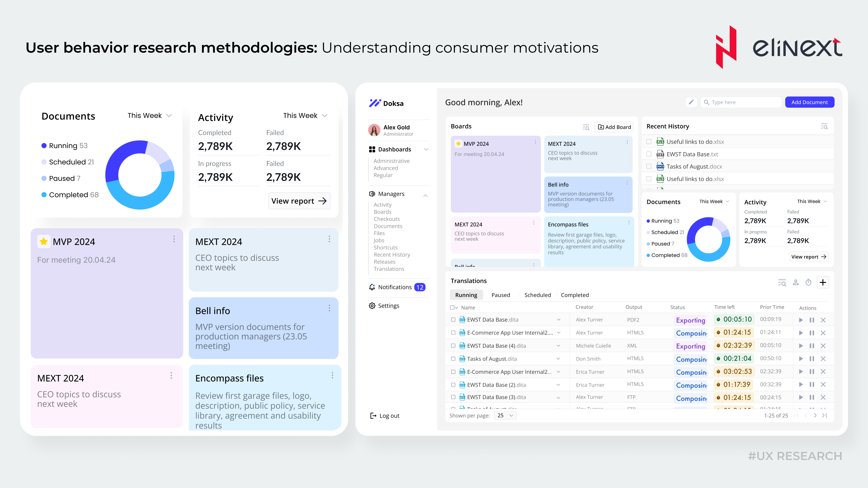Viewport: 868px width, 488px height.
Task: Tick the Tasks of August.docx checkbox
Action: pyautogui.click(x=649, y=166)
